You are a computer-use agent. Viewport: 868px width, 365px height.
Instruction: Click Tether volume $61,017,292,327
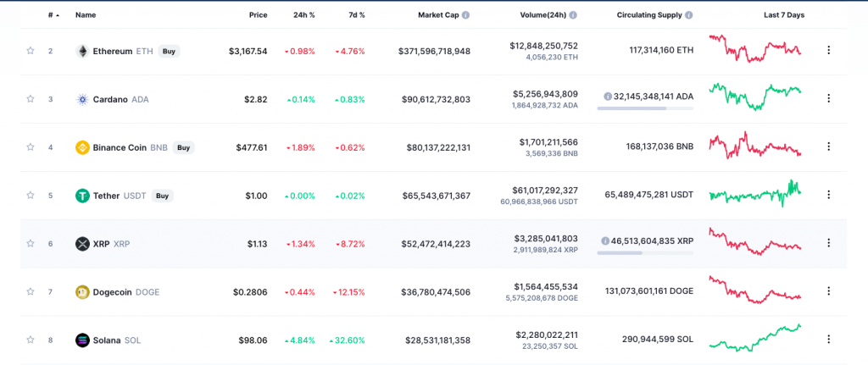[x=543, y=191]
